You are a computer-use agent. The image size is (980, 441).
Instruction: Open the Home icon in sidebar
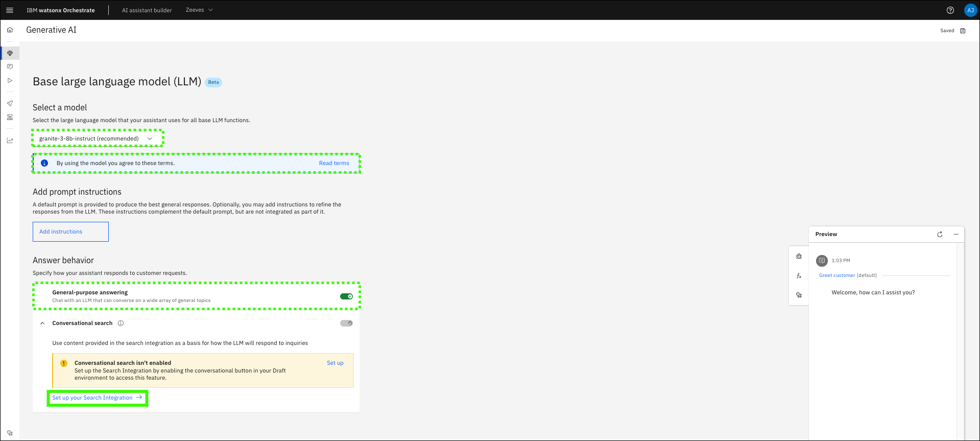tap(10, 30)
